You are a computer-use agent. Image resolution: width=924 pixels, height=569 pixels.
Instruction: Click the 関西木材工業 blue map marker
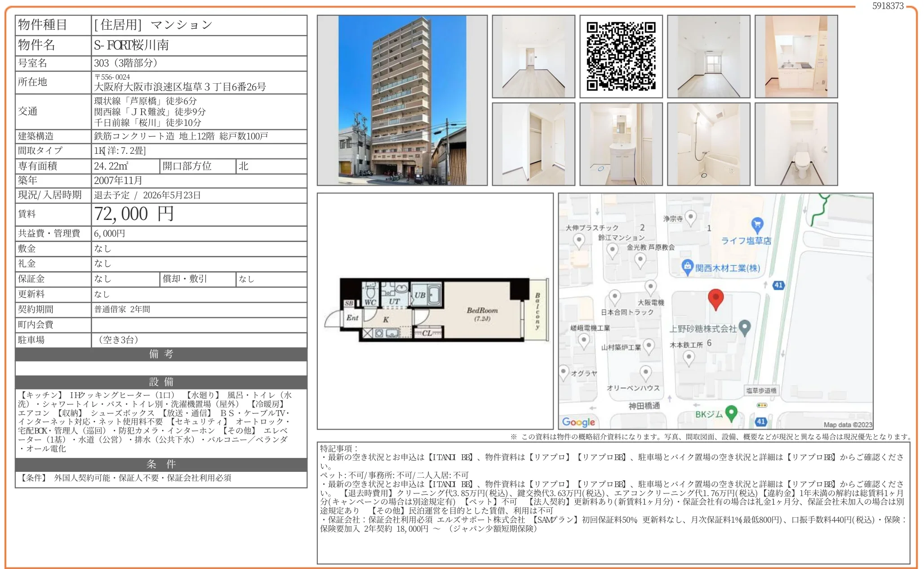(x=687, y=267)
